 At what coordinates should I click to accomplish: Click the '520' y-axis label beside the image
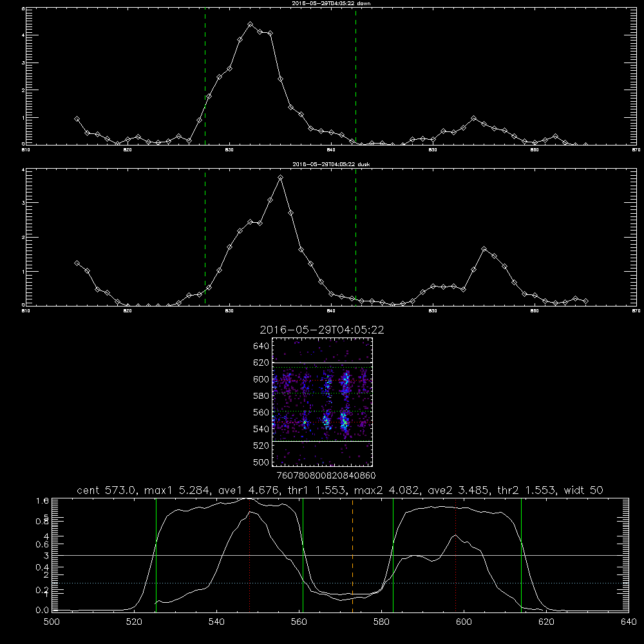261,446
